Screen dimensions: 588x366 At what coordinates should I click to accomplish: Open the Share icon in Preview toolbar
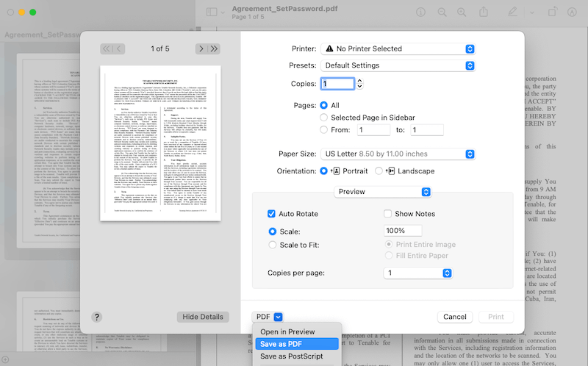pos(484,12)
